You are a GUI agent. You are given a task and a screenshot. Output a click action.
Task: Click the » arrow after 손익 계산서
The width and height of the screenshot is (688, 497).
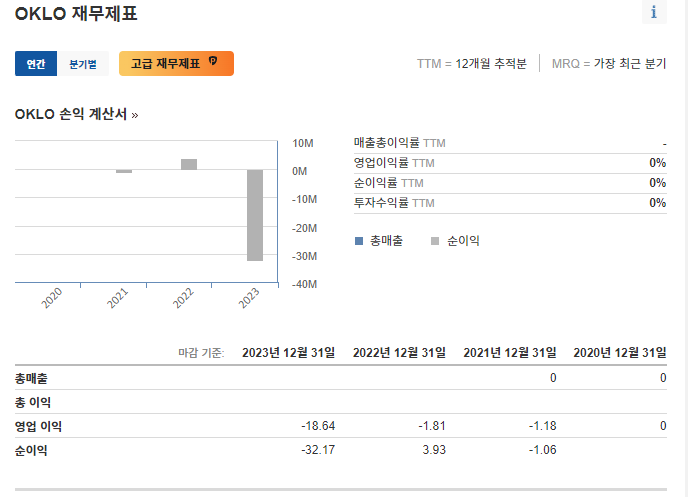(135, 115)
